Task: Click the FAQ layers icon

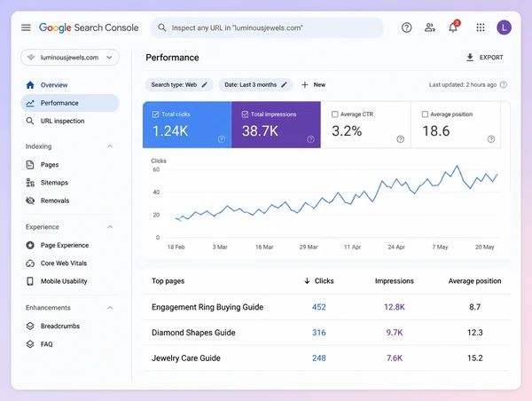Action: coord(30,344)
